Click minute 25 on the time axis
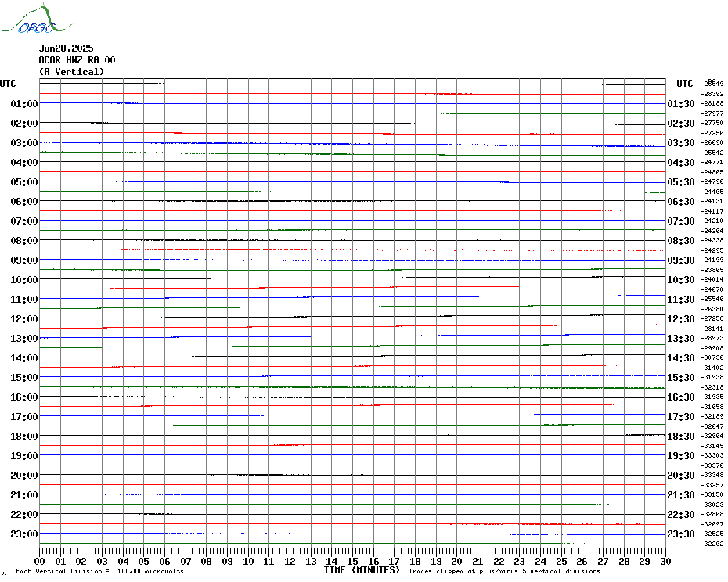 pos(561,561)
